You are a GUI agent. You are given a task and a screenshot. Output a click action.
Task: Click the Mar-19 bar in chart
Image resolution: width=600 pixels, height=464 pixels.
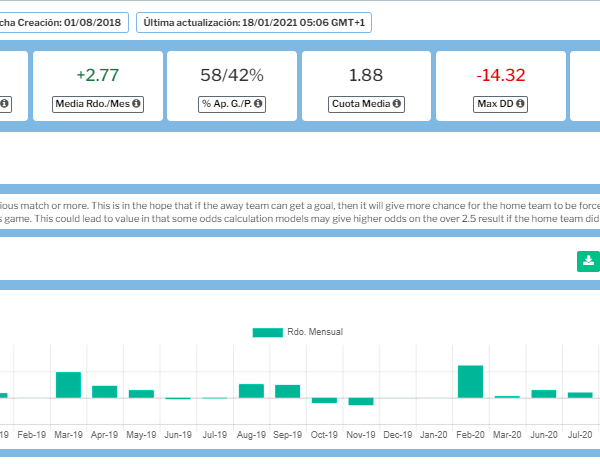coord(68,385)
